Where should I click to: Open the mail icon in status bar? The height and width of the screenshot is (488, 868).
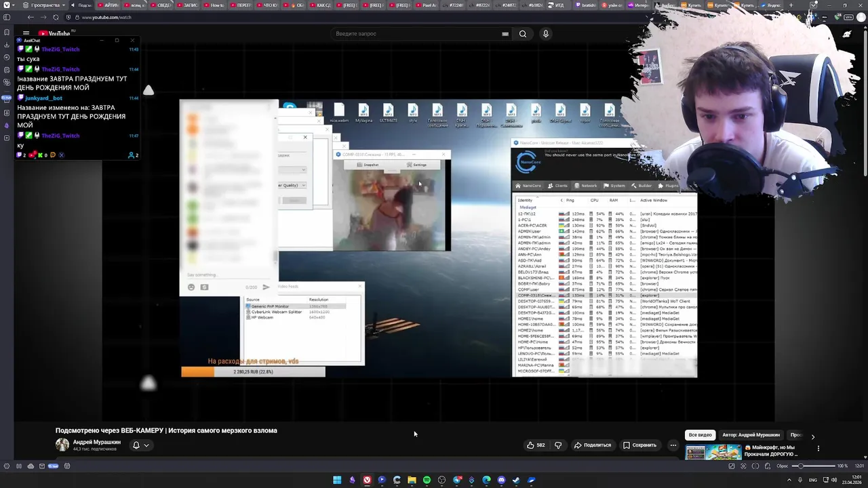(41, 466)
